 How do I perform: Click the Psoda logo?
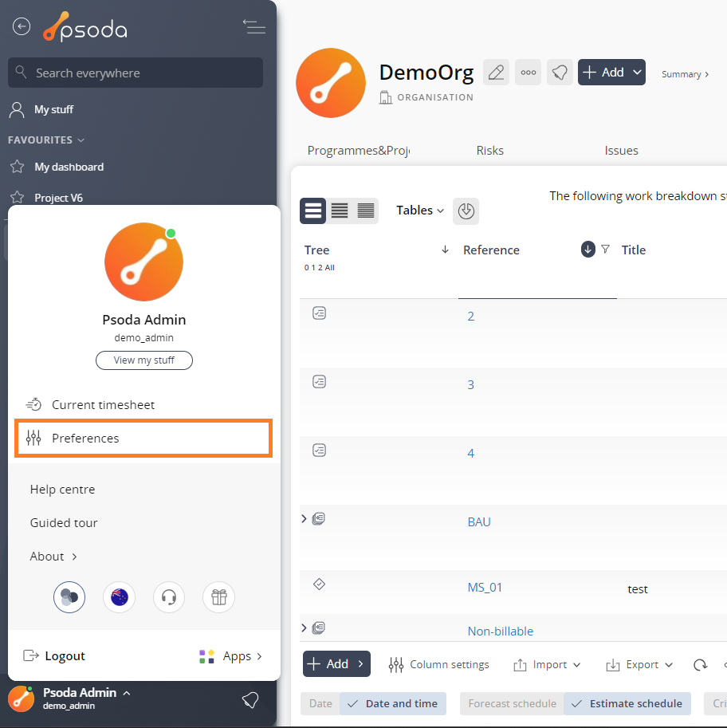(85, 27)
